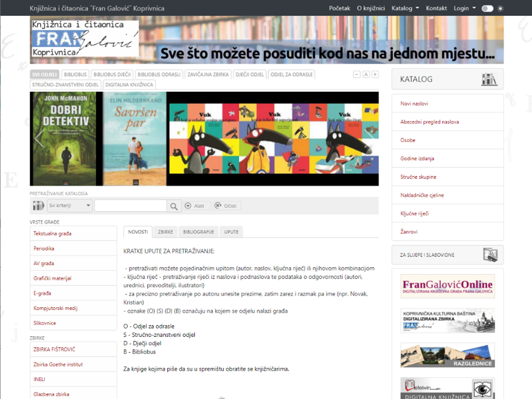Select the BIBLIOBUS DJEČJI tab

point(112,74)
